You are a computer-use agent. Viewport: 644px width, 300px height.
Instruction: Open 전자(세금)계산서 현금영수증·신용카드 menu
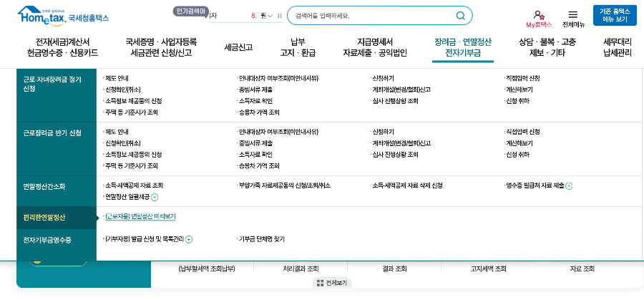[62, 47]
